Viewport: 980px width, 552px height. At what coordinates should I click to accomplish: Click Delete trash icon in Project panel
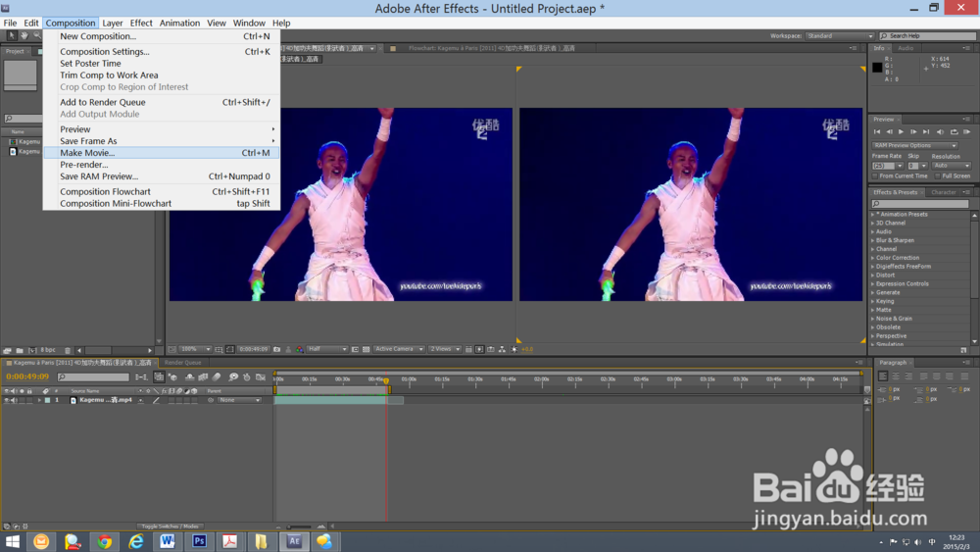tap(69, 351)
